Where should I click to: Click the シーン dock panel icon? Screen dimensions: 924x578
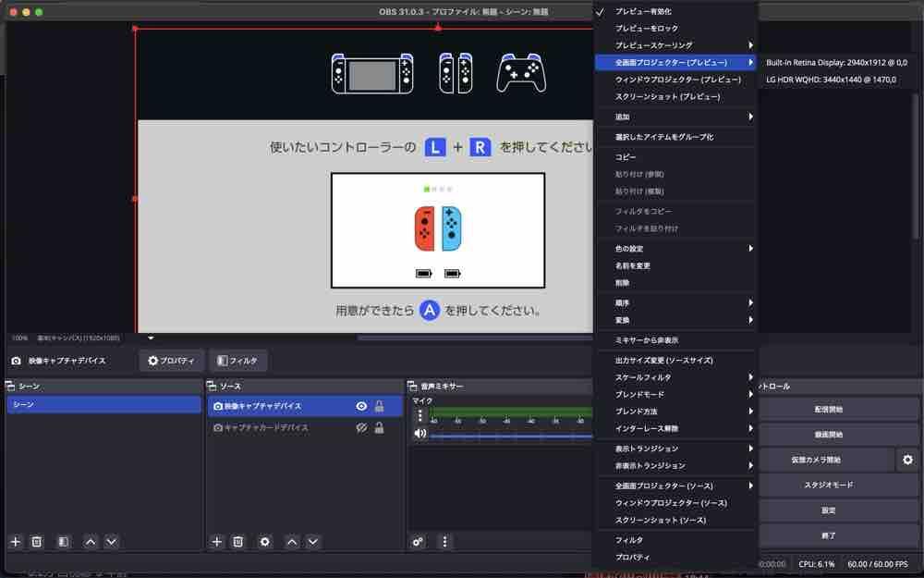pyautogui.click(x=10, y=387)
